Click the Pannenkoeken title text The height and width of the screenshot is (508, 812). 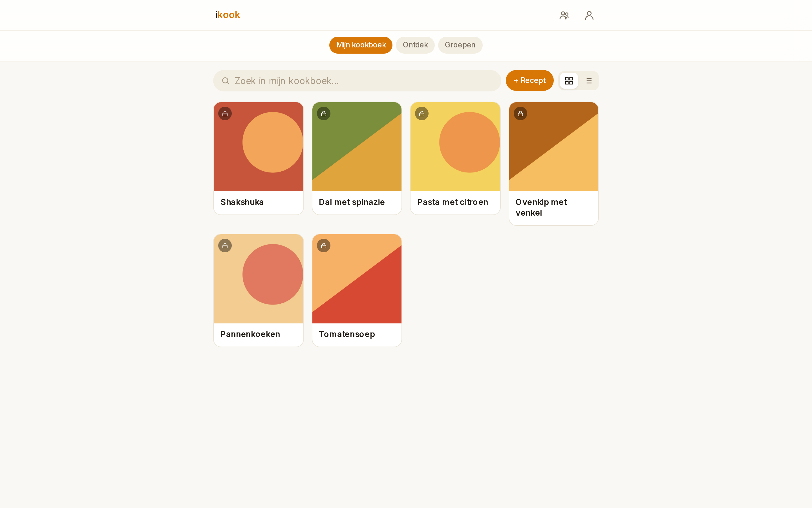(250, 334)
